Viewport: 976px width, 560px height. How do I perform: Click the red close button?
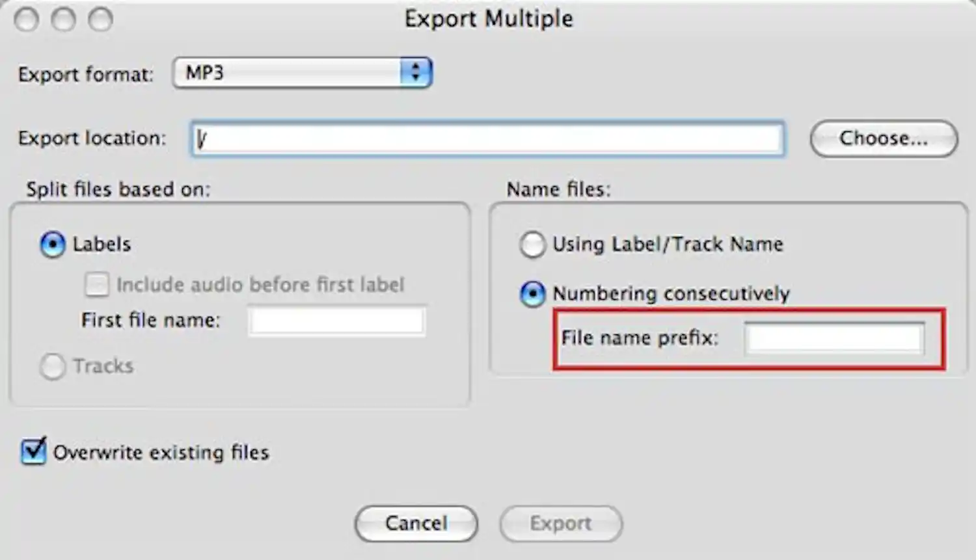pos(27,20)
